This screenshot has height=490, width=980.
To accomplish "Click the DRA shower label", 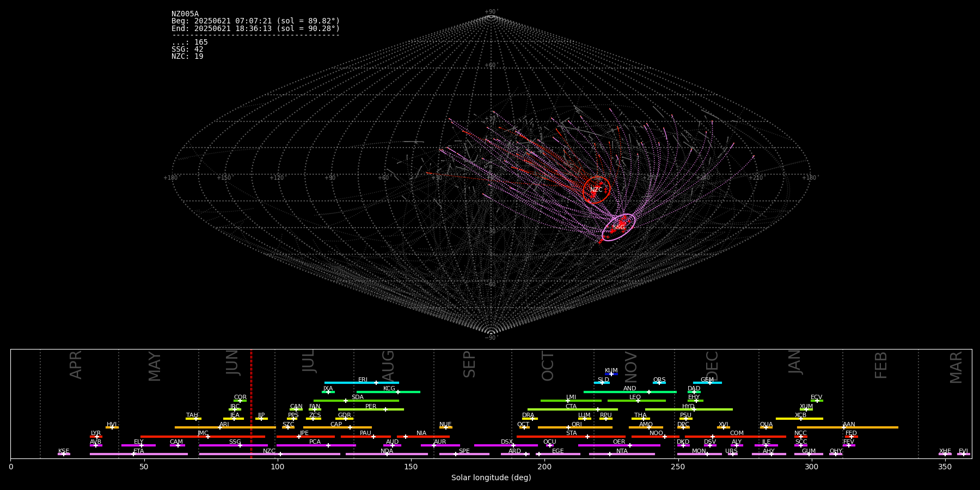I will tap(528, 415).
